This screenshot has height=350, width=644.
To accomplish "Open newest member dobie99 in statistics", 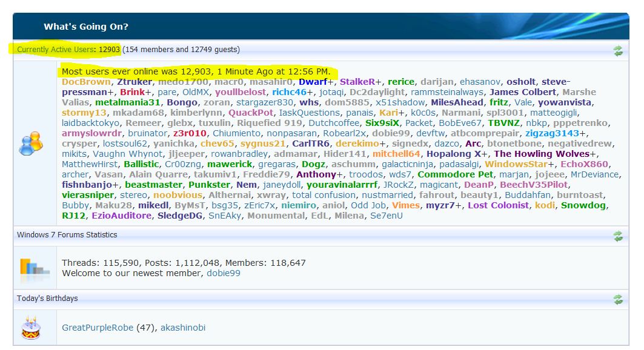I will tap(224, 273).
